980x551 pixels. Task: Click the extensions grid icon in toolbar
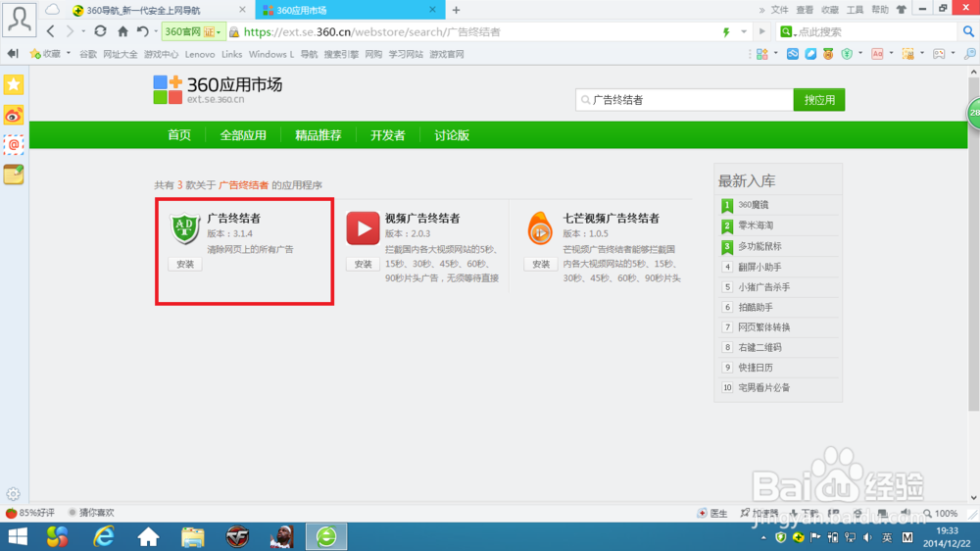coord(761,54)
